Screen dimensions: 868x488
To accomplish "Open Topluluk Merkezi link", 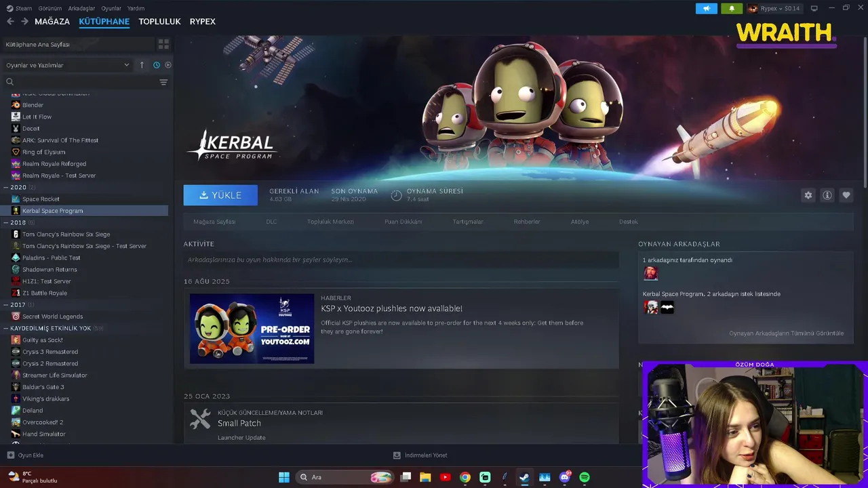I will coord(330,222).
